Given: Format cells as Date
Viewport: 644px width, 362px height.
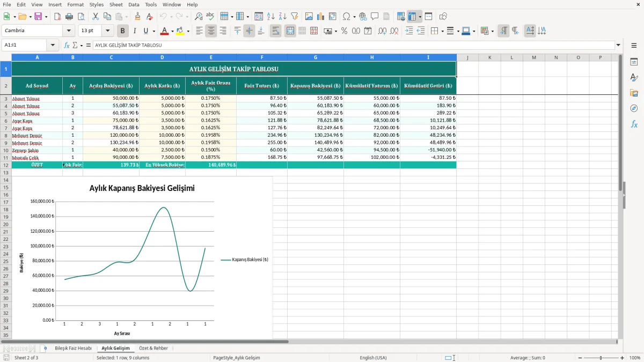Looking at the screenshot, I should point(368,31).
